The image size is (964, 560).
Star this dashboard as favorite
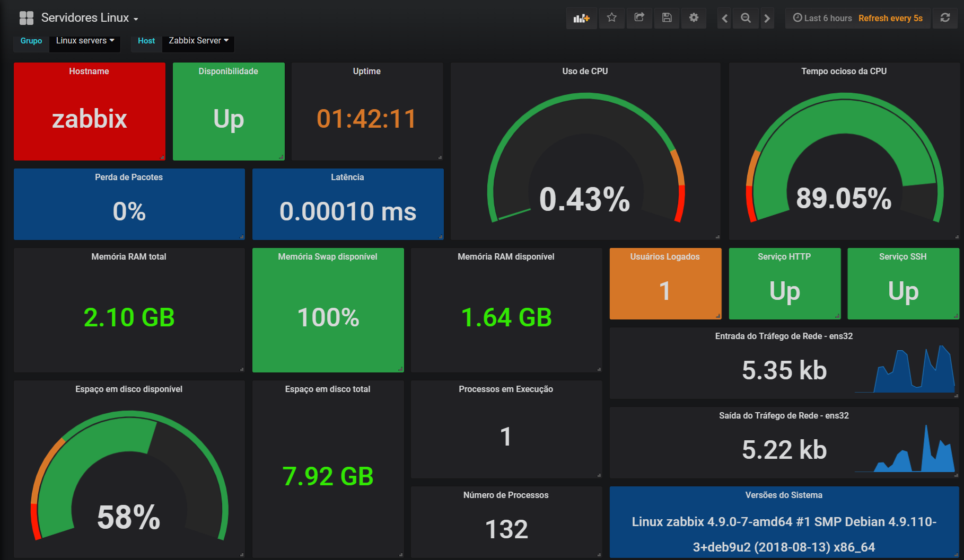611,18
